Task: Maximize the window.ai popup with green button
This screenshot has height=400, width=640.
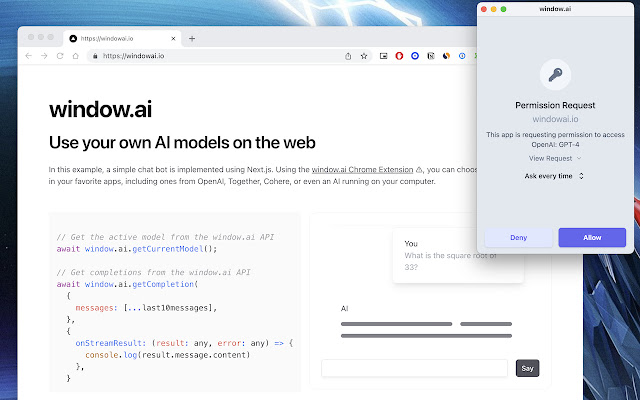Action: pyautogui.click(x=503, y=9)
